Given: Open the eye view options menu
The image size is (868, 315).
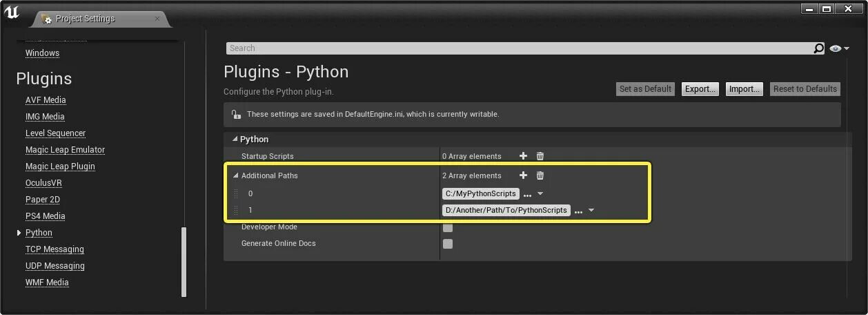Looking at the screenshot, I should coord(839,48).
